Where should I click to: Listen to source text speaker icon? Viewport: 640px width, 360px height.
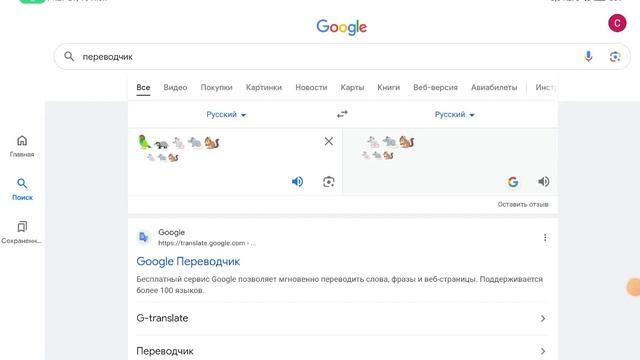click(x=298, y=182)
